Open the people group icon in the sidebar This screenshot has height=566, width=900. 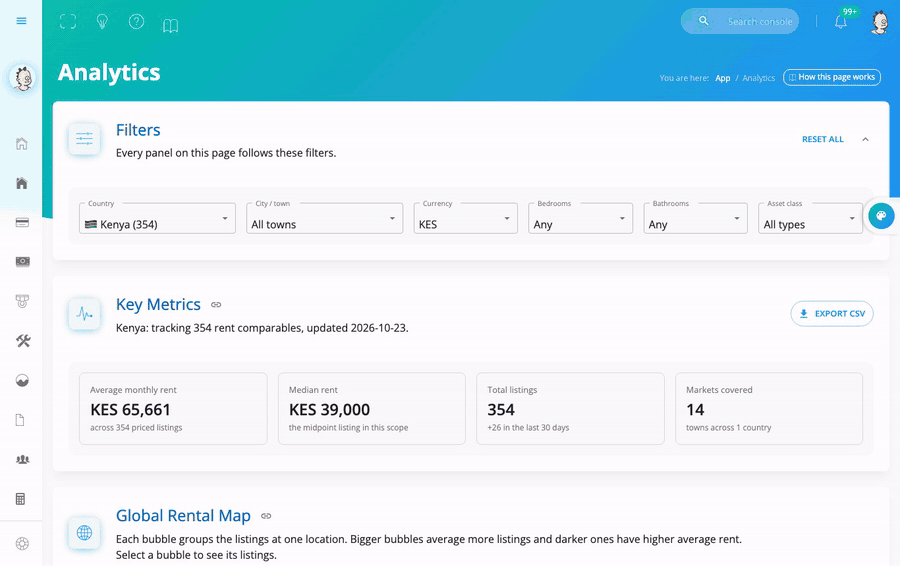[x=22, y=459]
